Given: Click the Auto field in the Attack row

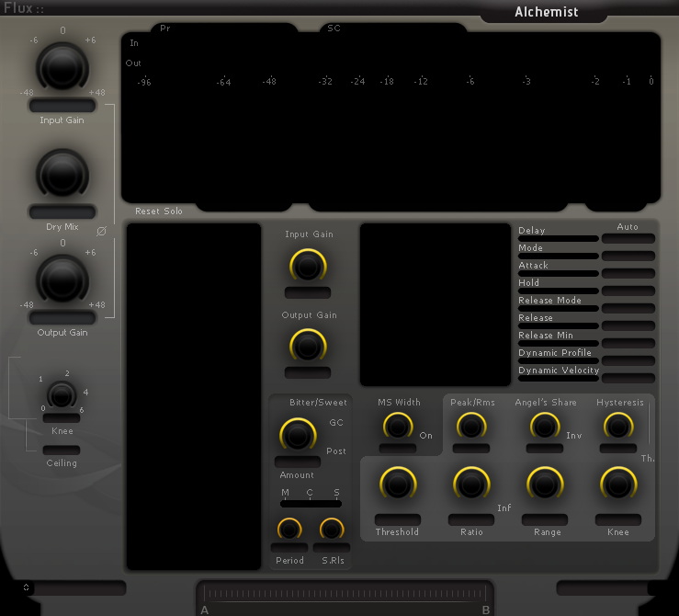Looking at the screenshot, I should (628, 273).
